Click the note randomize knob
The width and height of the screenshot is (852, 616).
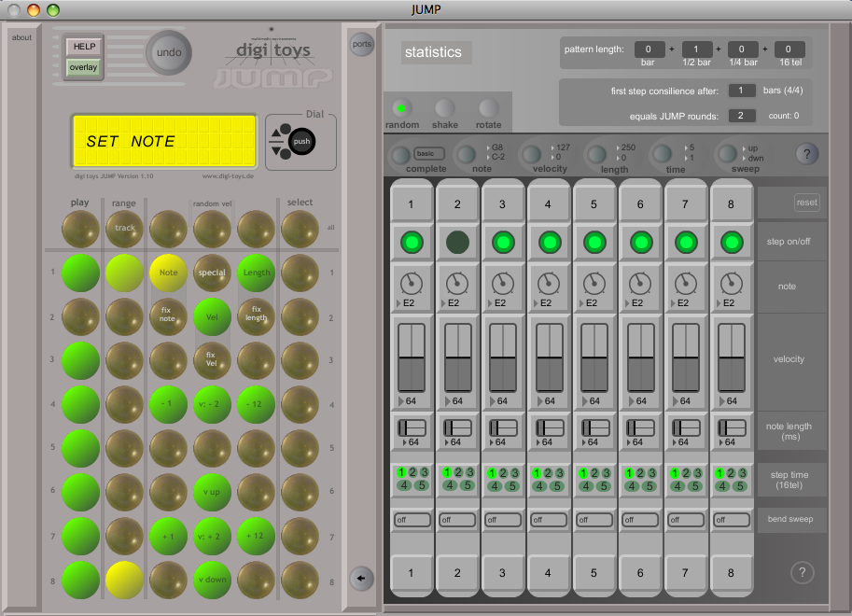(467, 154)
